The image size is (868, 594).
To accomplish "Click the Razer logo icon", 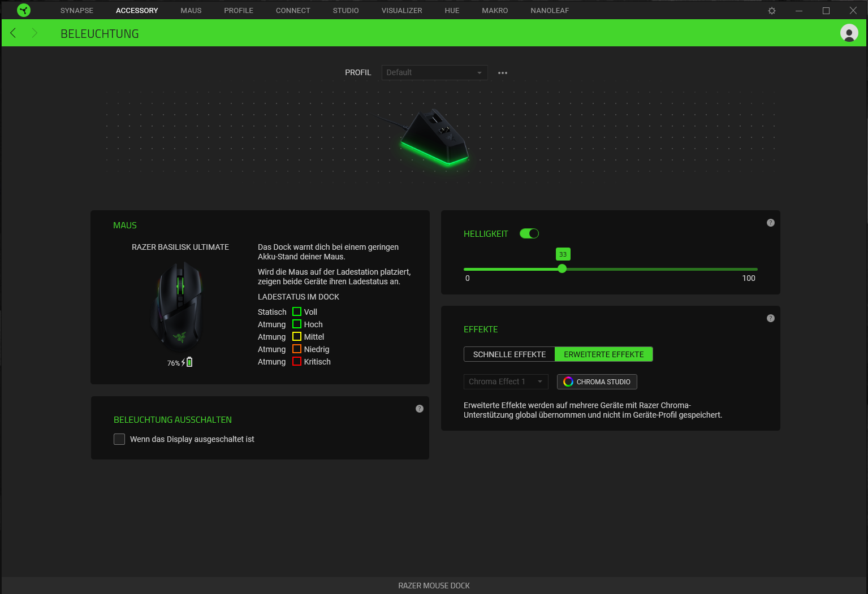I will [x=24, y=10].
